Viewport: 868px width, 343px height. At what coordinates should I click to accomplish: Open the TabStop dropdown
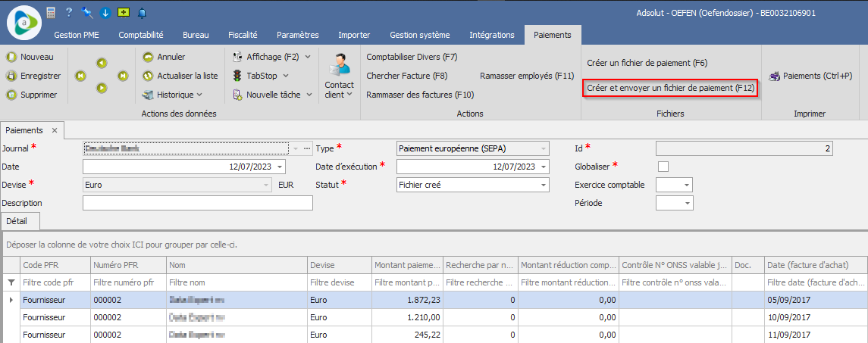coord(287,76)
